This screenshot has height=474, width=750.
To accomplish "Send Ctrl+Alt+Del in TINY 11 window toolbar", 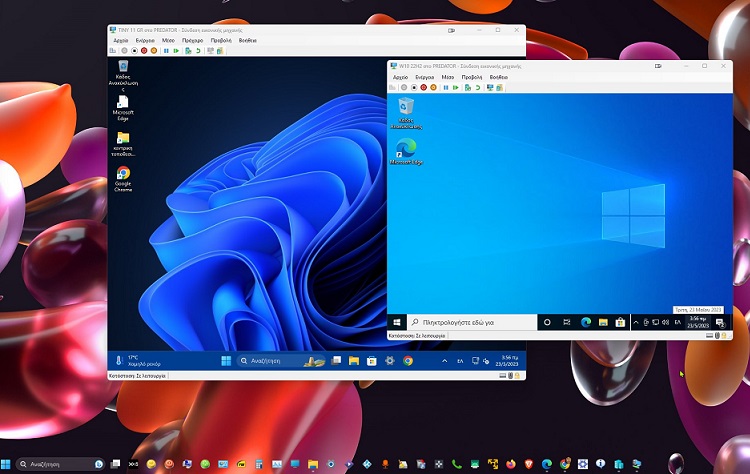I will tap(113, 51).
